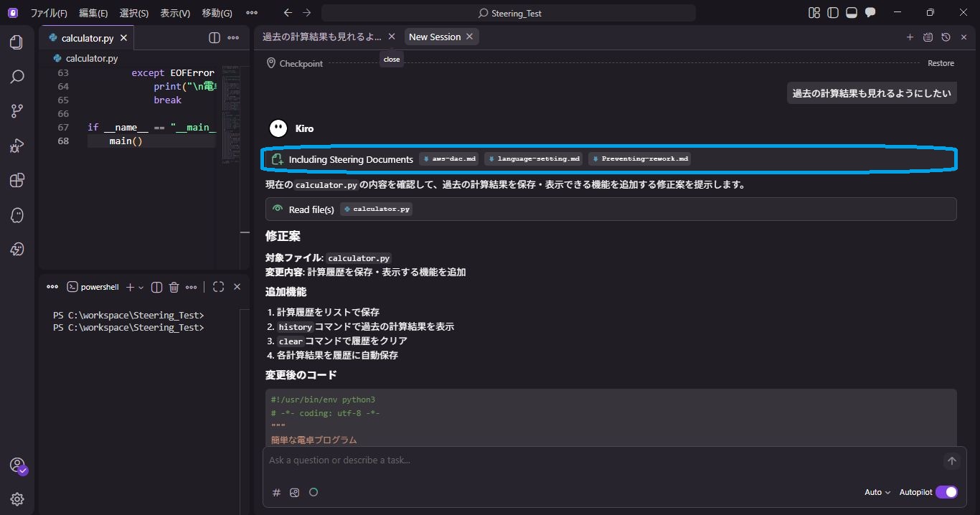Open session history icon in chat panel

(946, 37)
